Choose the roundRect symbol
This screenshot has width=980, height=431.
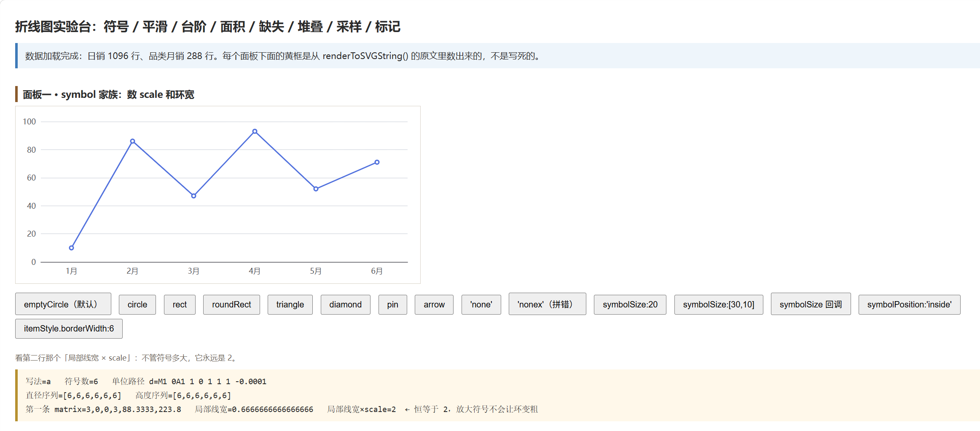(x=231, y=304)
